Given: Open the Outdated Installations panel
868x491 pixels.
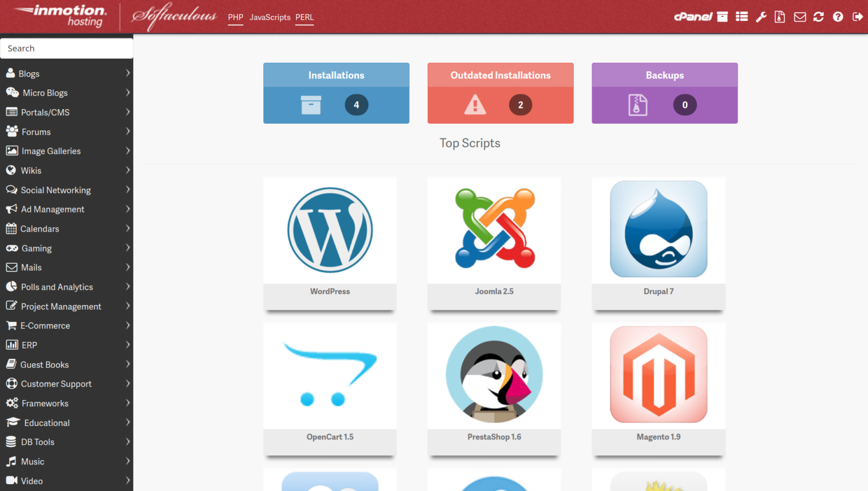Looking at the screenshot, I should tap(500, 93).
